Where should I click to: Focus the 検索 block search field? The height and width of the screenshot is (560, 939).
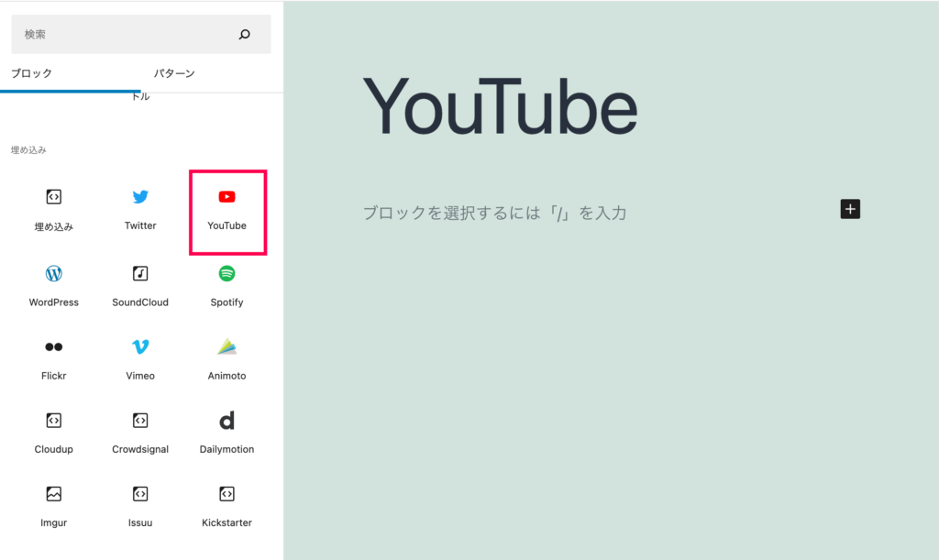141,34
